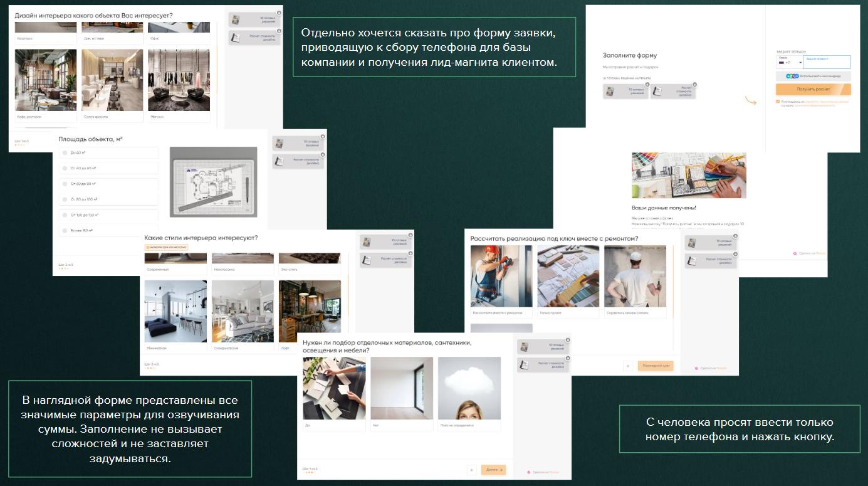
Task: Select the 'Да' materials photo option
Action: click(334, 388)
